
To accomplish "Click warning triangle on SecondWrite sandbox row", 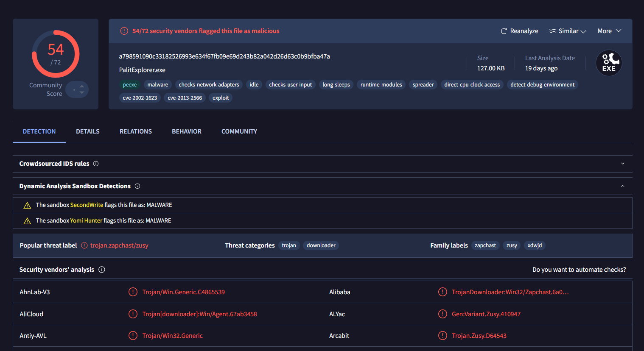I will coord(27,205).
